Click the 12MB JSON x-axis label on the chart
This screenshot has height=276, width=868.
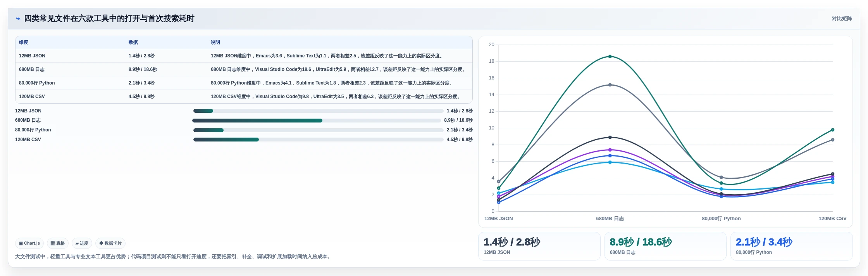pyautogui.click(x=499, y=219)
